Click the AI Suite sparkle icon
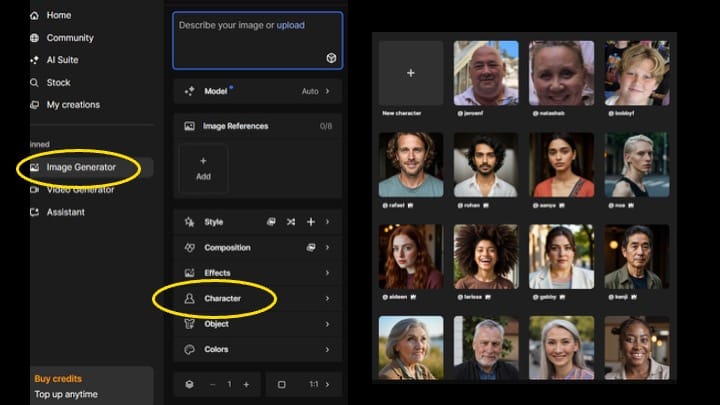This screenshot has width=720, height=405. (x=35, y=60)
